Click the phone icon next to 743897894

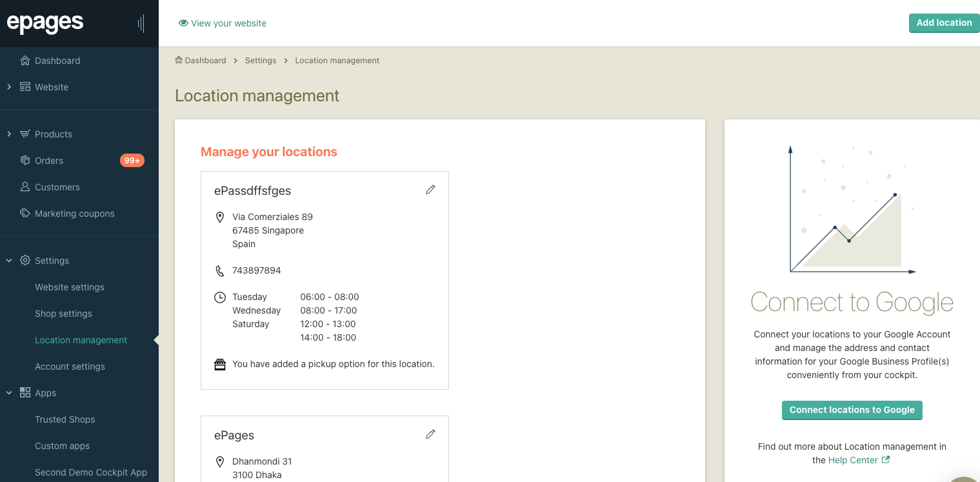pyautogui.click(x=220, y=271)
